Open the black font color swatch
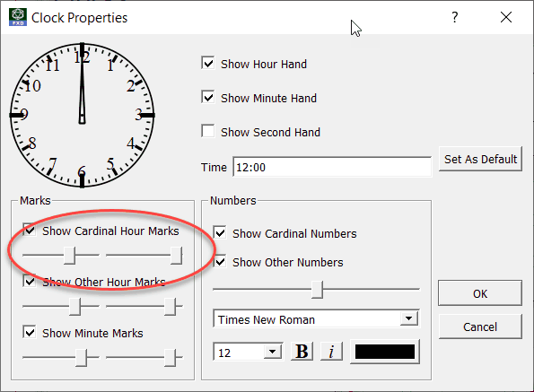Image resolution: width=534 pixels, height=392 pixels. (x=385, y=352)
